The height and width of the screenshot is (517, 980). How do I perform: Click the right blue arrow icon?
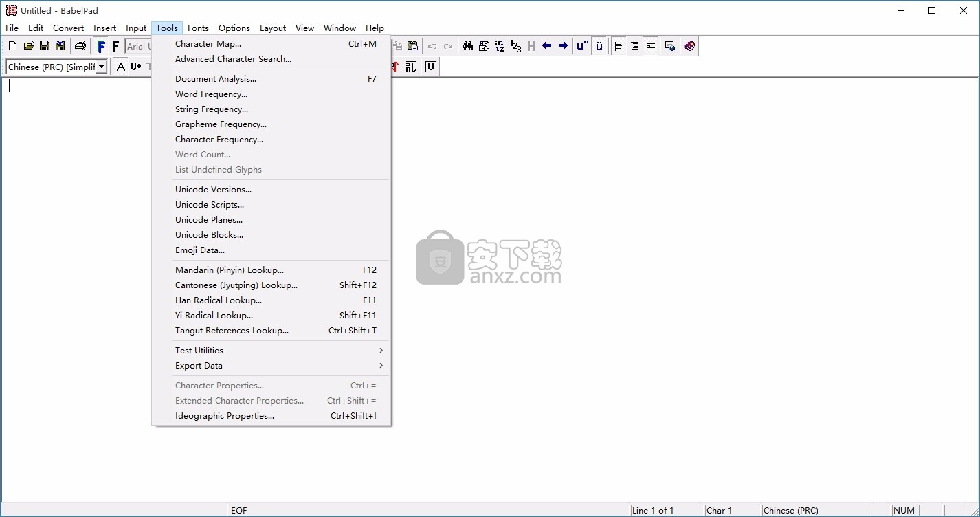[x=563, y=46]
